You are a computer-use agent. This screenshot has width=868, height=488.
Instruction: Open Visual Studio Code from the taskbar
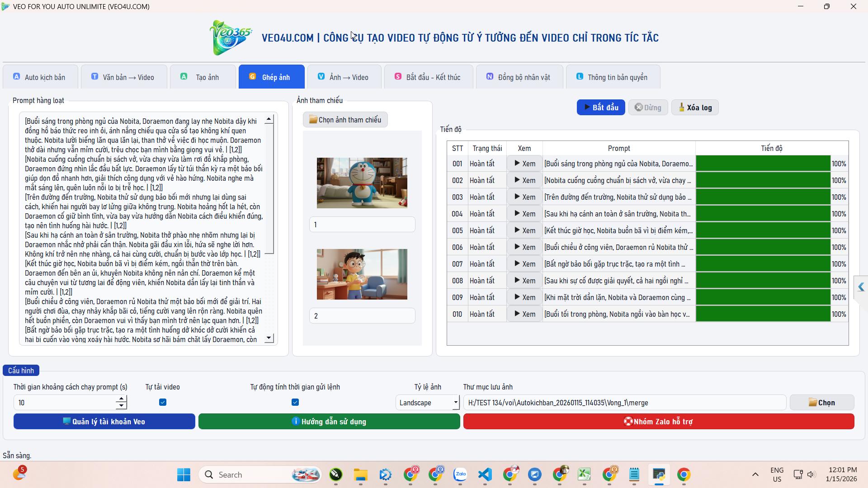tap(485, 474)
